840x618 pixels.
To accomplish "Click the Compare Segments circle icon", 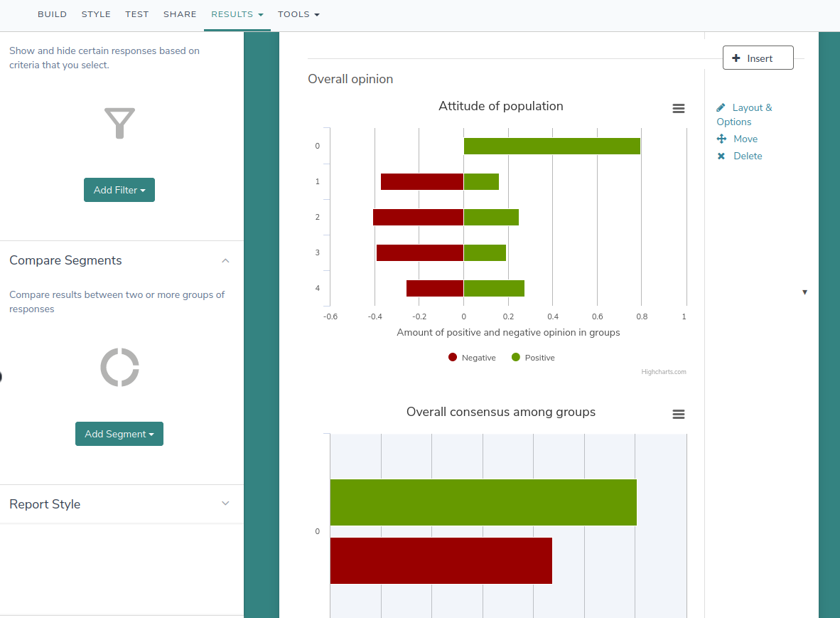I will (119, 367).
